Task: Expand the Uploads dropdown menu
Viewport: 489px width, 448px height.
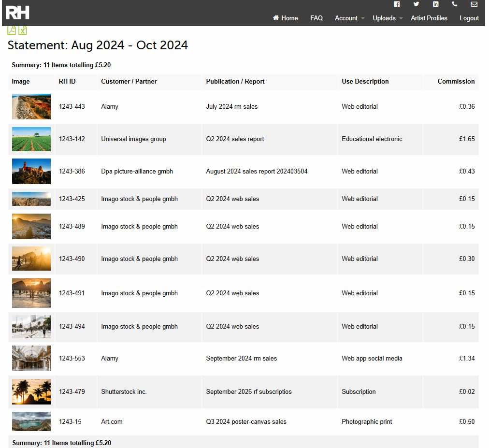Action: click(x=388, y=18)
